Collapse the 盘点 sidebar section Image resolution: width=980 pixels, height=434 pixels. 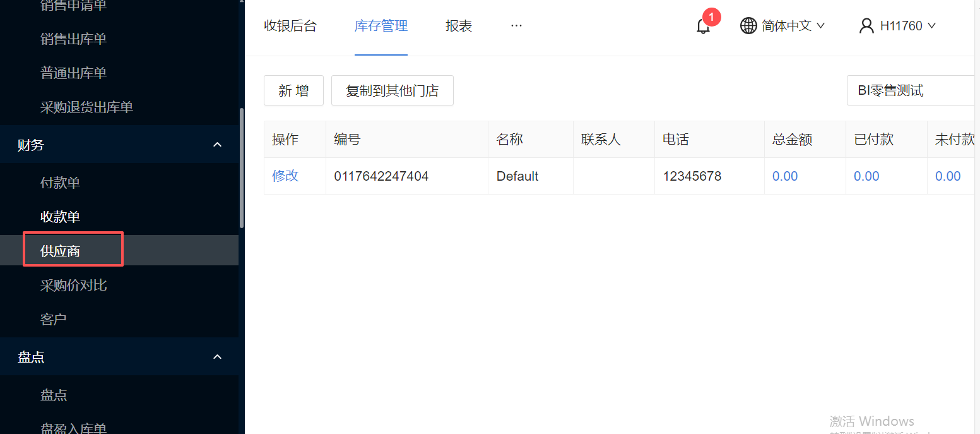point(217,358)
